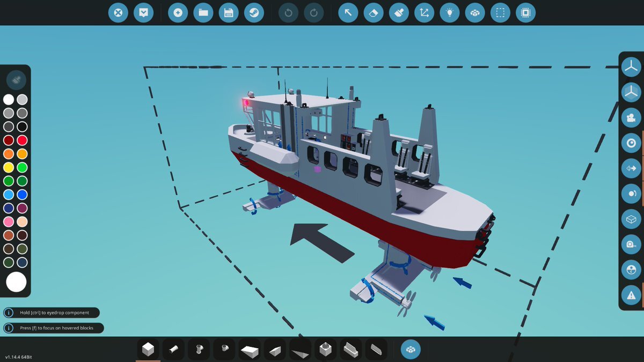Screen dimensions: 644x362
Task: Pick the pink color swatch
Action: (x=9, y=221)
